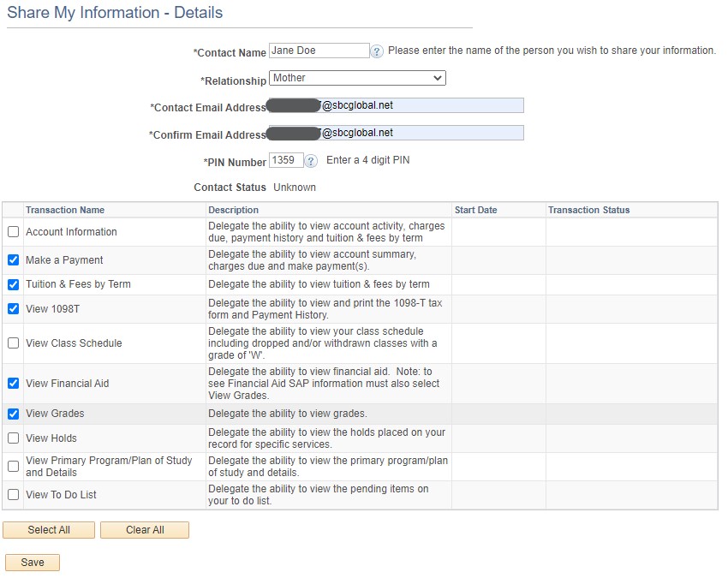Click help icon beside PIN Number field
The height and width of the screenshot is (578, 728).
[311, 161]
